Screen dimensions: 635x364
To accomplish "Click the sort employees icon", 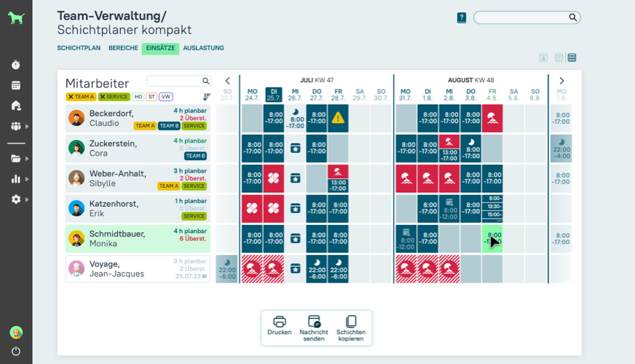I will [x=206, y=97].
